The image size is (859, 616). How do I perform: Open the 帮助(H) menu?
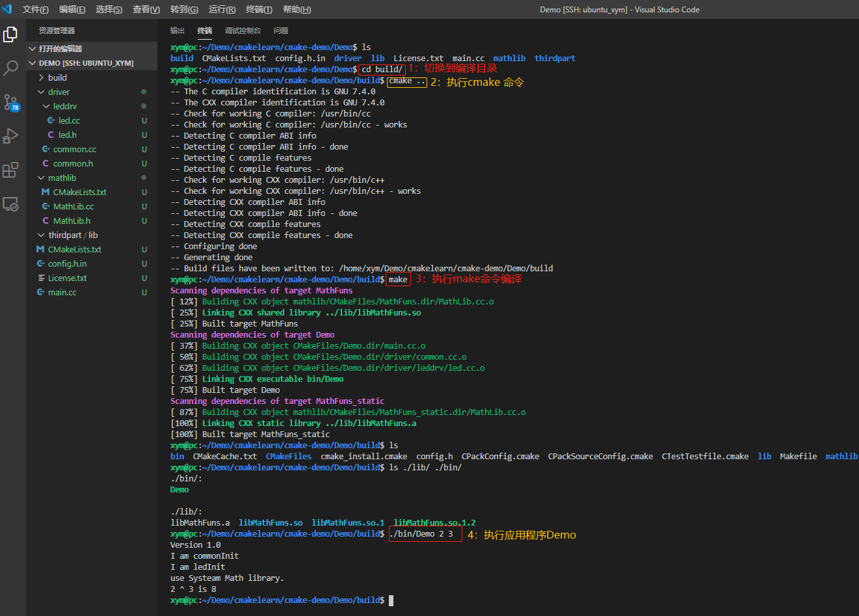(x=297, y=9)
